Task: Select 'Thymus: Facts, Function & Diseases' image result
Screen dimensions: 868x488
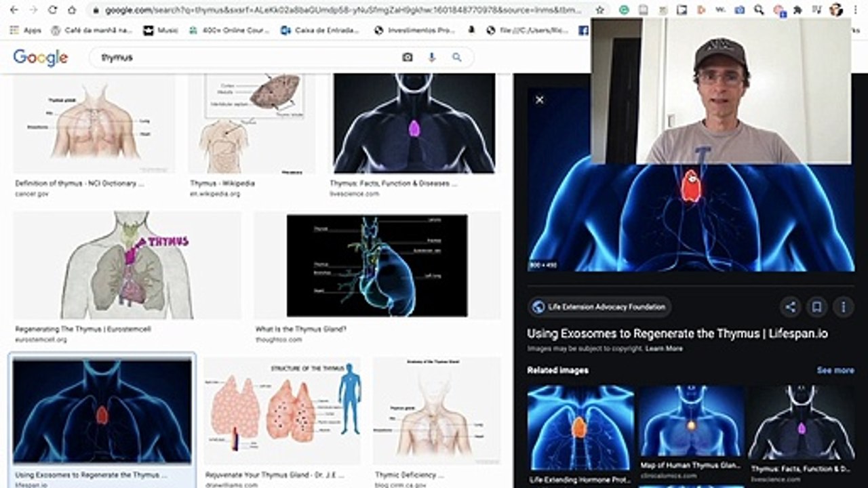Action: (414, 123)
